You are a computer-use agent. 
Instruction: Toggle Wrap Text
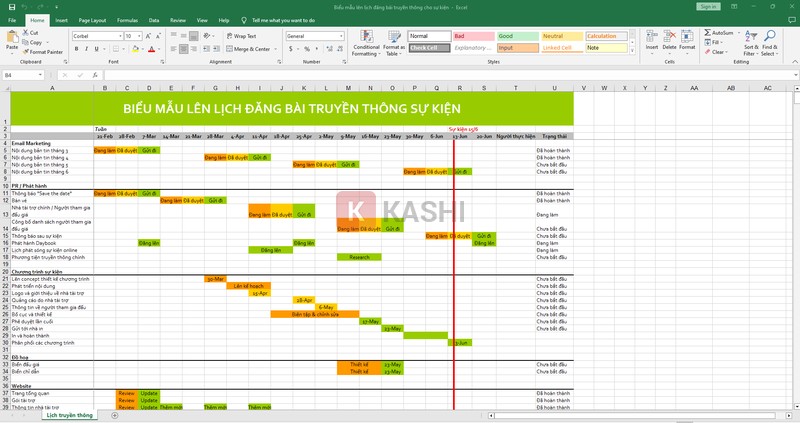241,36
